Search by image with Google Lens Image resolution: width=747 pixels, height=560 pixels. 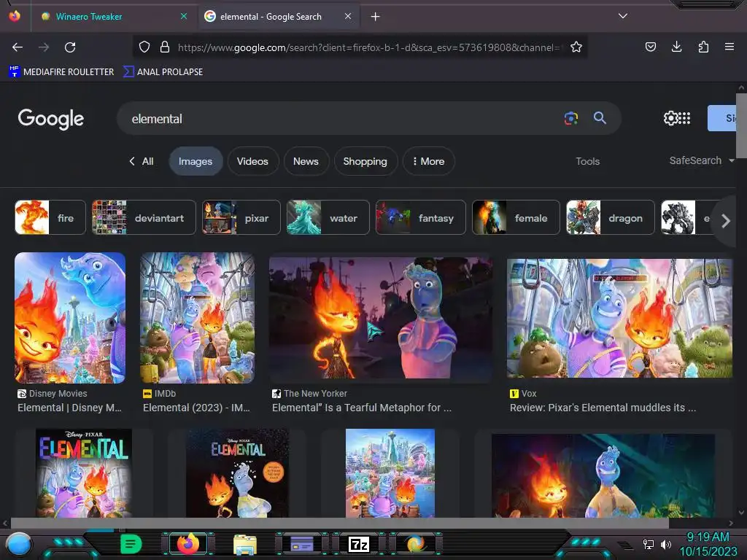coord(570,118)
